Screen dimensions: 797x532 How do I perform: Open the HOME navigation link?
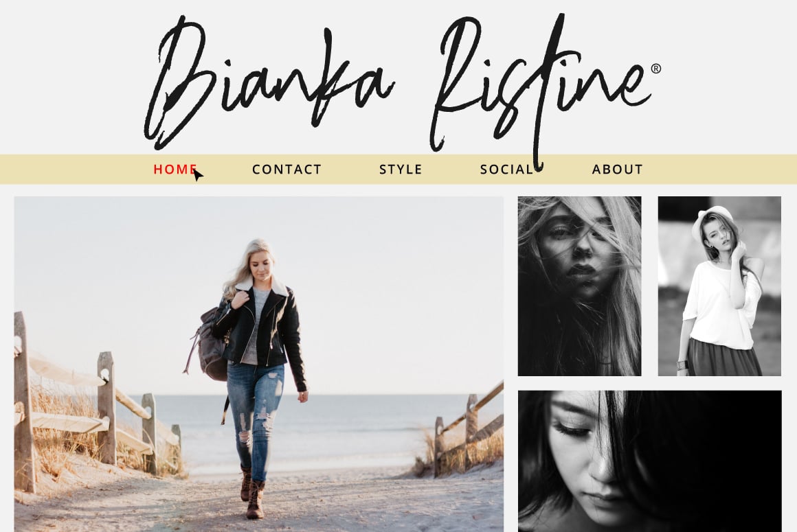point(175,170)
